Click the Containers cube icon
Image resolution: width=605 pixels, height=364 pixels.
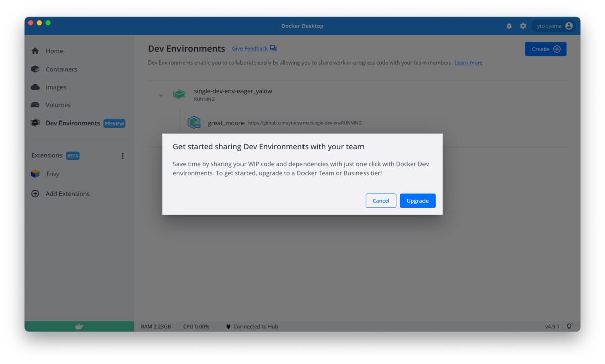click(35, 69)
